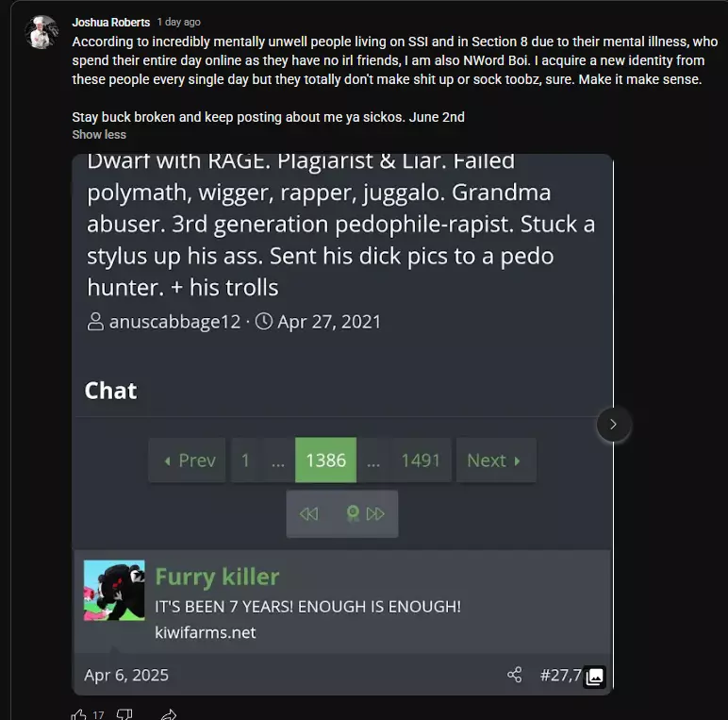The image size is (728, 720).
Task: Advance to next image with chevron arrow
Action: pyautogui.click(x=613, y=424)
